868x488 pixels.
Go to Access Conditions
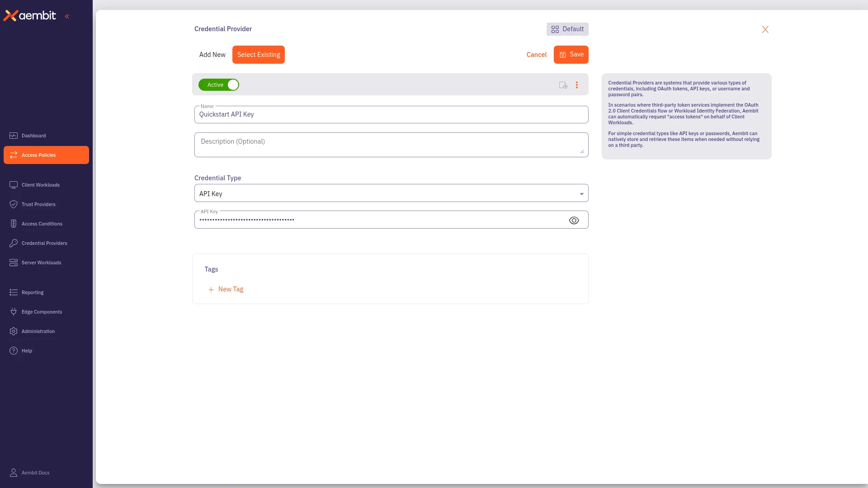tap(46, 224)
